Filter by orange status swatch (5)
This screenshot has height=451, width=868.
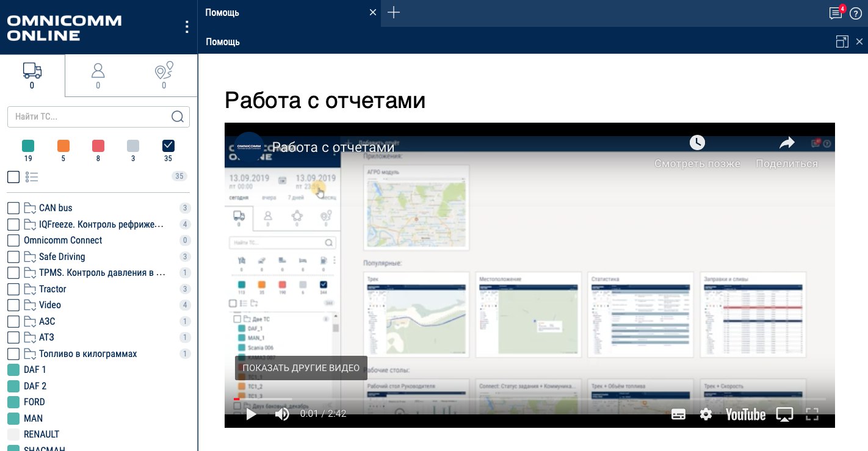tap(63, 146)
